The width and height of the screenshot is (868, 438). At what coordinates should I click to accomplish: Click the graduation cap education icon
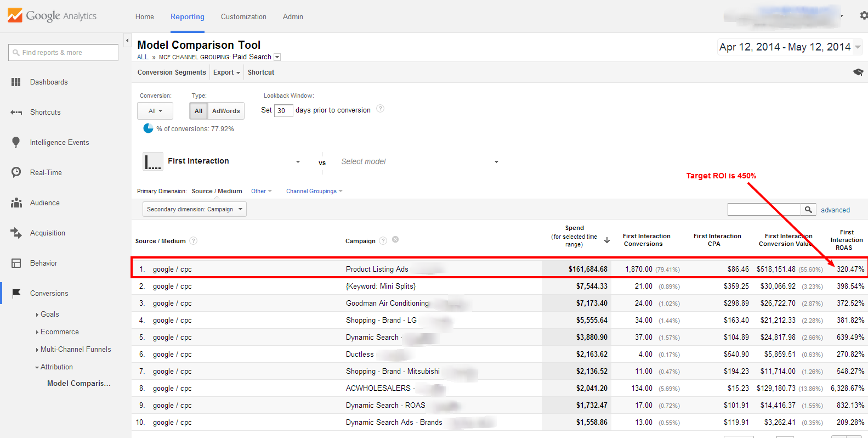[858, 72]
